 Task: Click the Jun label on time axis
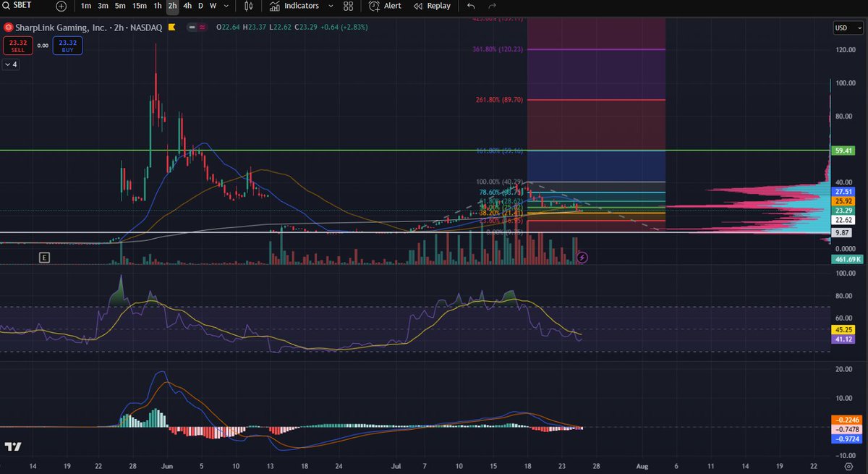166,467
